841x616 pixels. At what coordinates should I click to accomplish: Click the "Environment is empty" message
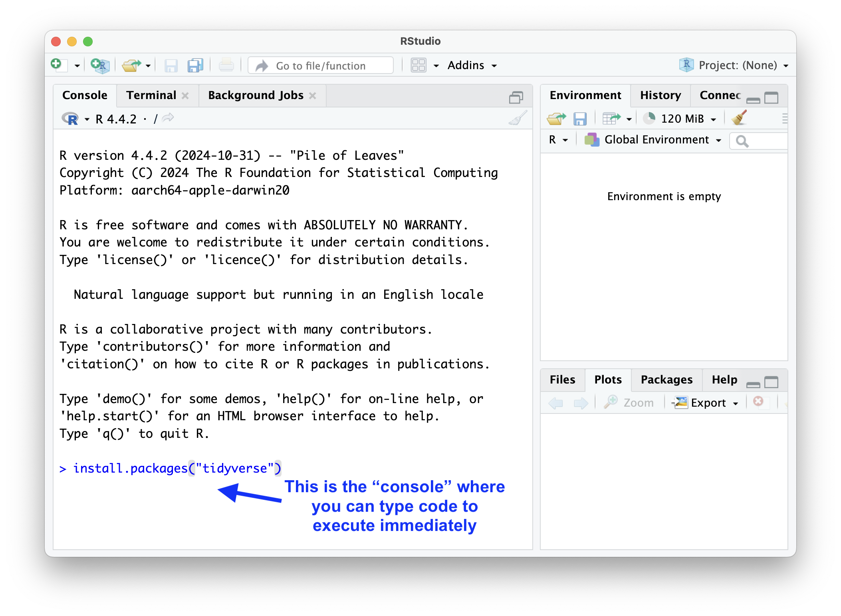coord(664,196)
